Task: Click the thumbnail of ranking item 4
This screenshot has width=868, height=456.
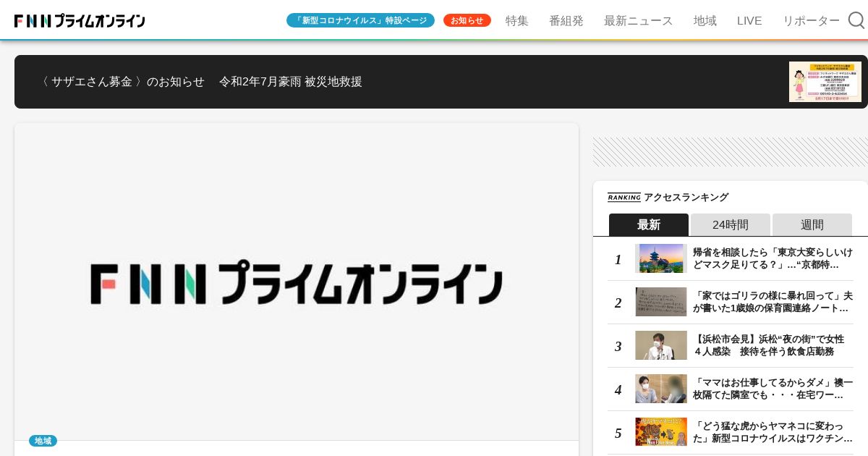Action: point(661,389)
